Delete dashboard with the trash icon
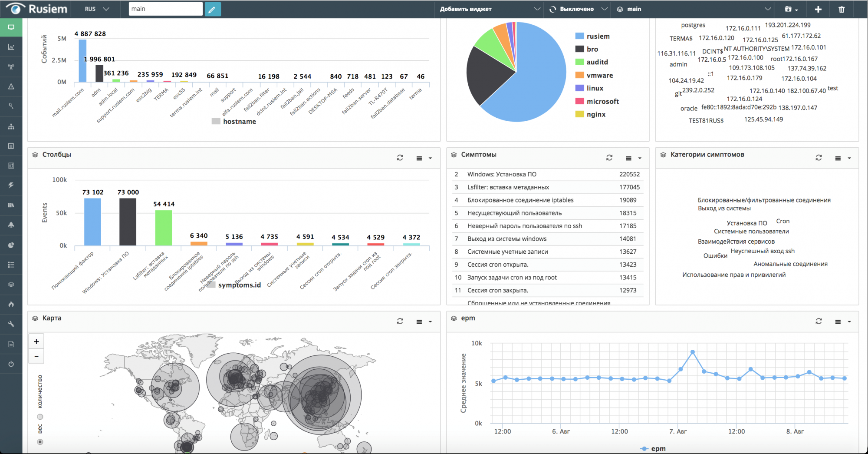This screenshot has height=454, width=868. tap(842, 9)
